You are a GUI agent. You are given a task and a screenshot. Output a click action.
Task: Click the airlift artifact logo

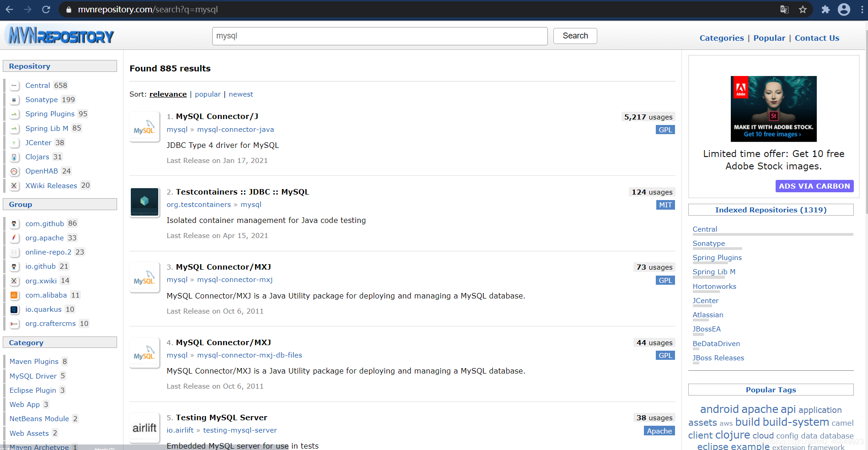145,428
